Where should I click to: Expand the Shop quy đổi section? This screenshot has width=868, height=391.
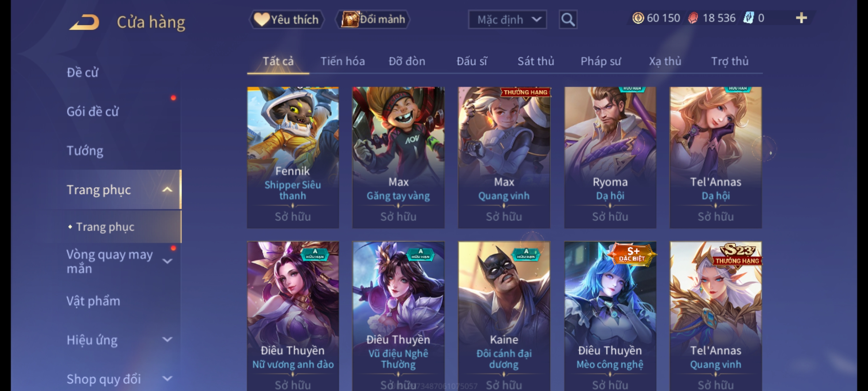point(167,379)
